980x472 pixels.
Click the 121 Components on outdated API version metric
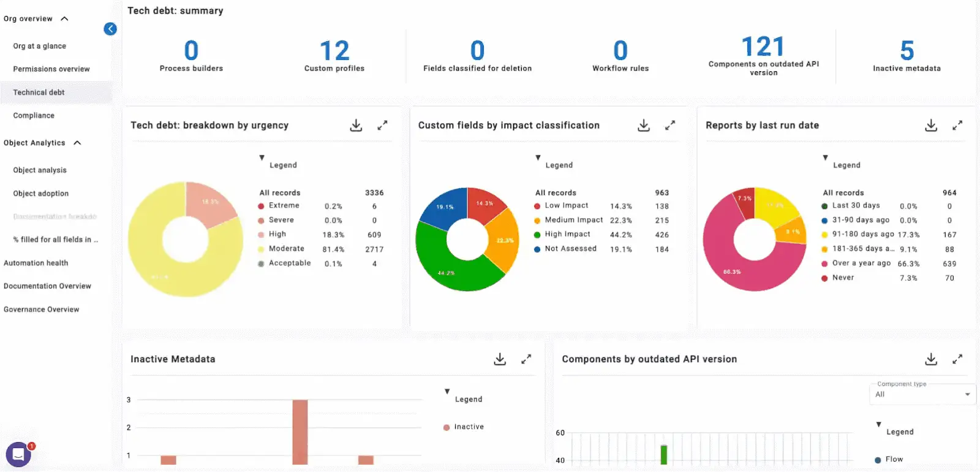[x=763, y=55]
